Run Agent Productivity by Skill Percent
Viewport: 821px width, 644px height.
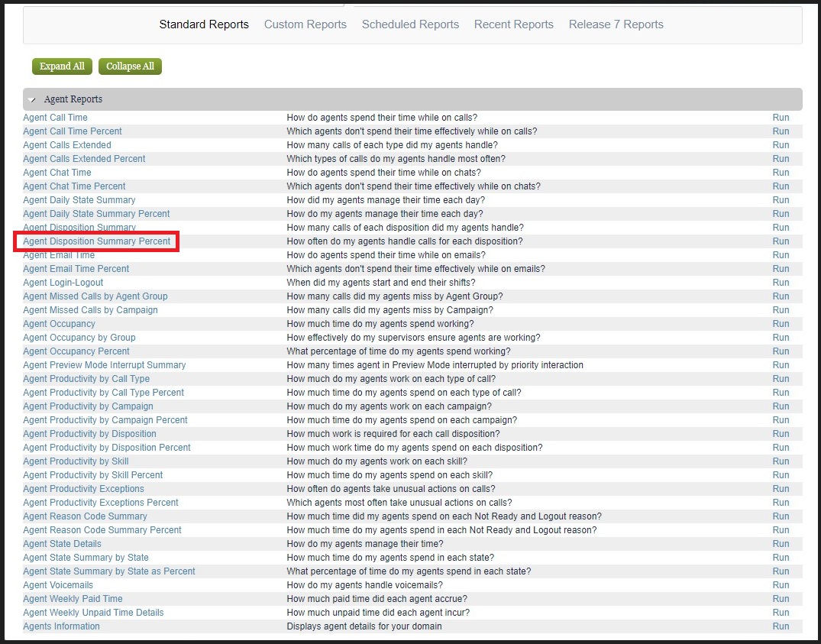(x=781, y=475)
